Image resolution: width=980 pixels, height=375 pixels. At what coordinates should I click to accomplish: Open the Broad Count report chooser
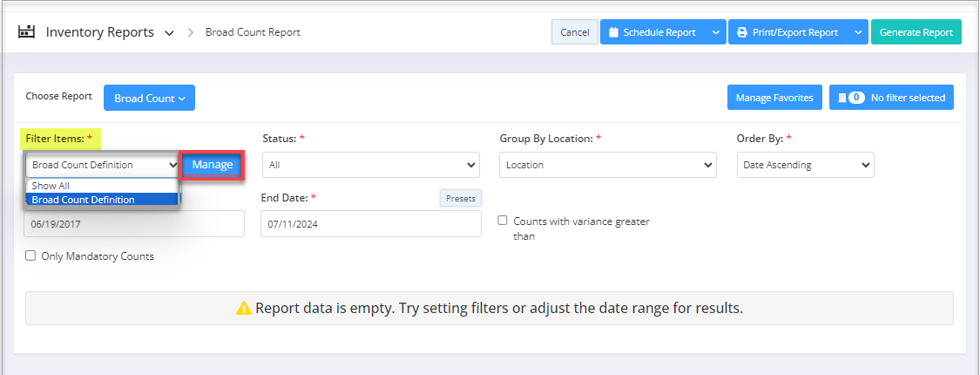click(x=149, y=98)
